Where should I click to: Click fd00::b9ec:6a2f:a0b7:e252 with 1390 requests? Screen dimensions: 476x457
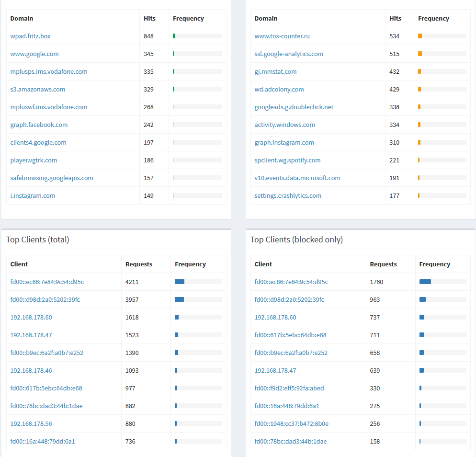pyautogui.click(x=47, y=353)
